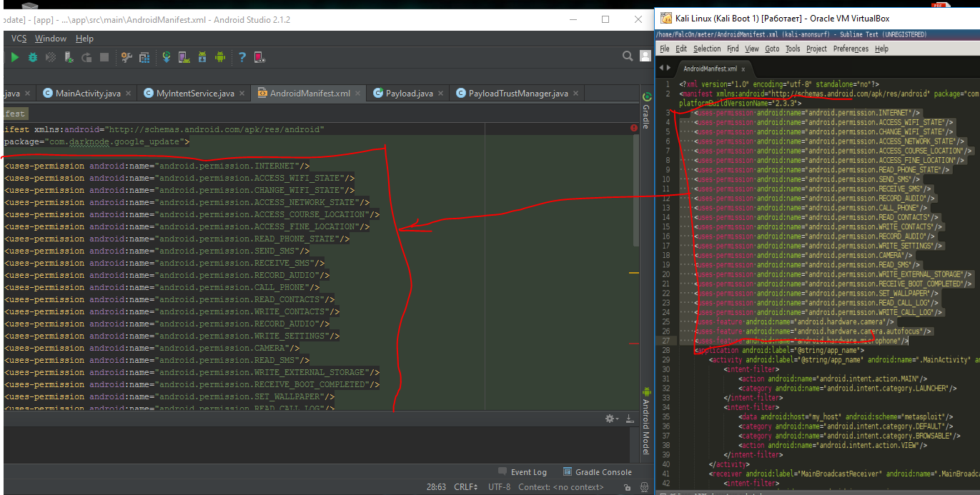
Task: Close the PayloadTrustManager.java tab
Action: click(x=575, y=94)
